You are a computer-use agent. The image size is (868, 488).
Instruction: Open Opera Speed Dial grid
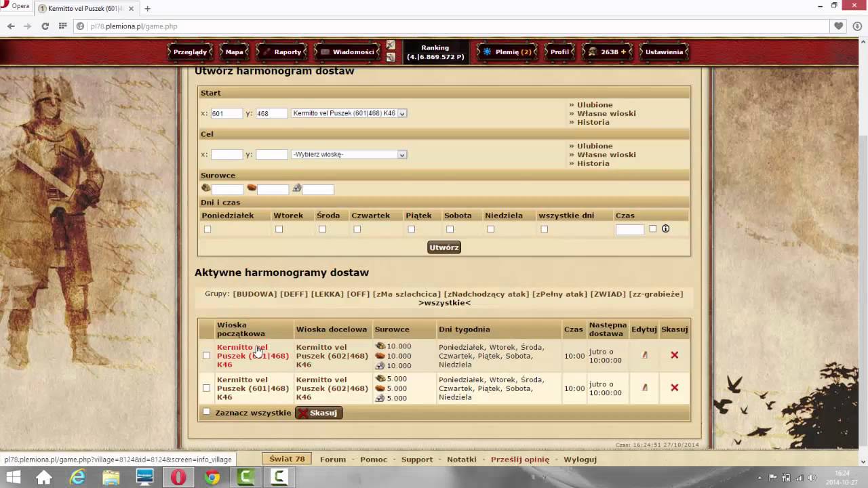coord(62,26)
